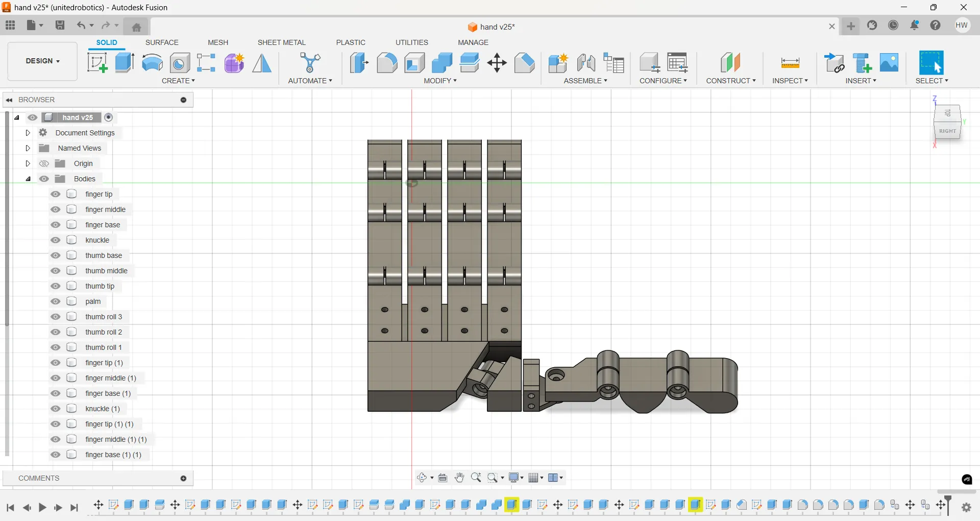Create a New Component under Assemble

(x=558, y=62)
